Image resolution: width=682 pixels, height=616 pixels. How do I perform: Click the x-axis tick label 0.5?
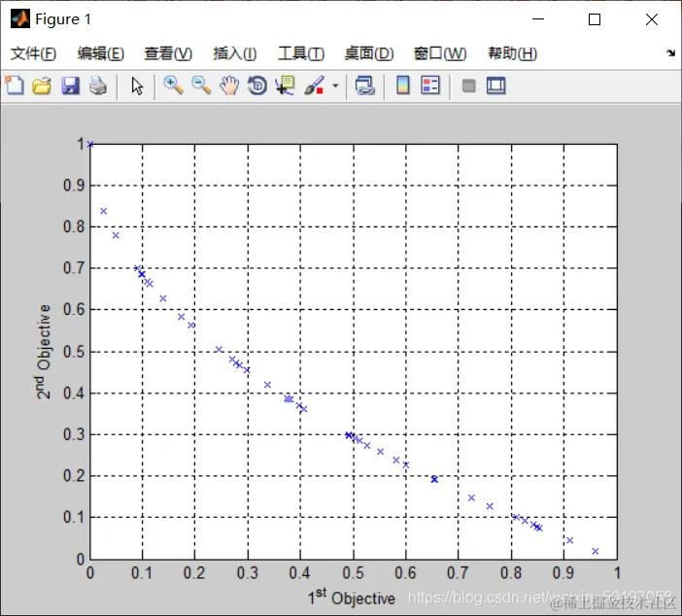click(353, 573)
